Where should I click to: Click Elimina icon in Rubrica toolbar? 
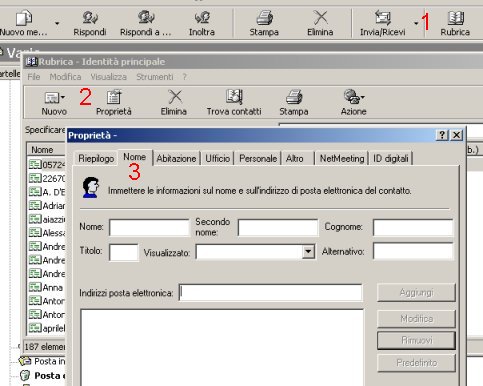coord(175,97)
